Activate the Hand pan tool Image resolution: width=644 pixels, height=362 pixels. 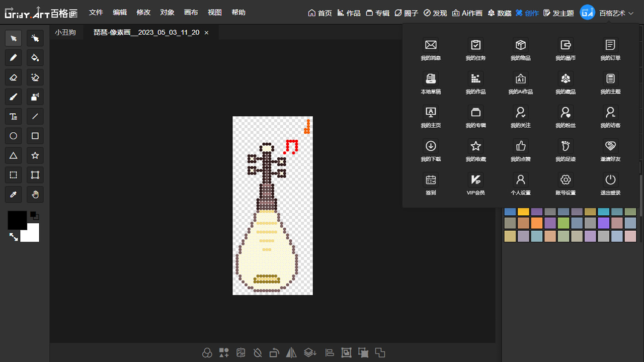pyautogui.click(x=35, y=195)
